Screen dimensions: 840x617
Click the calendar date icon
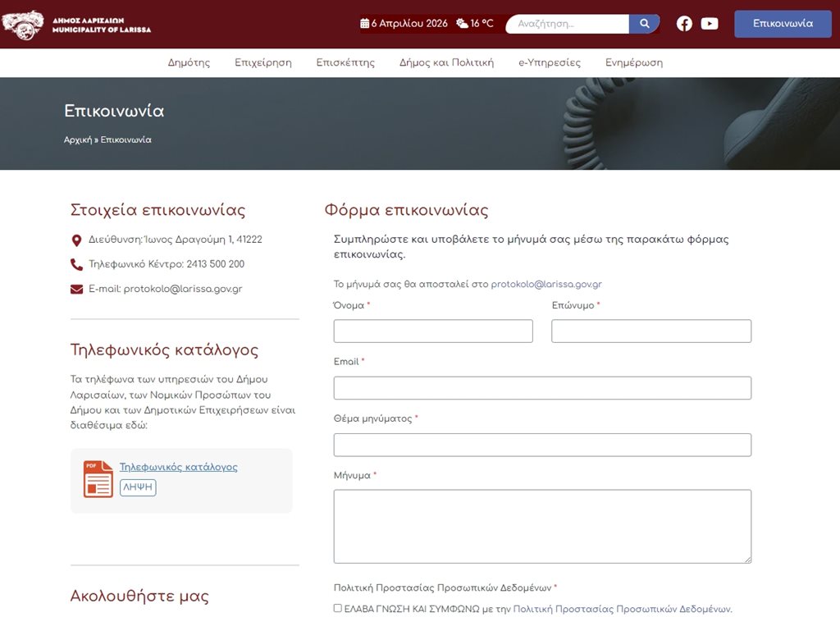pyautogui.click(x=365, y=24)
